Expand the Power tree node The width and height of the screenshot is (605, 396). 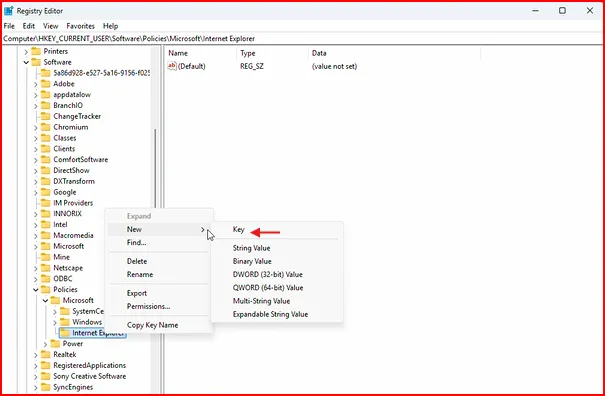pos(46,344)
